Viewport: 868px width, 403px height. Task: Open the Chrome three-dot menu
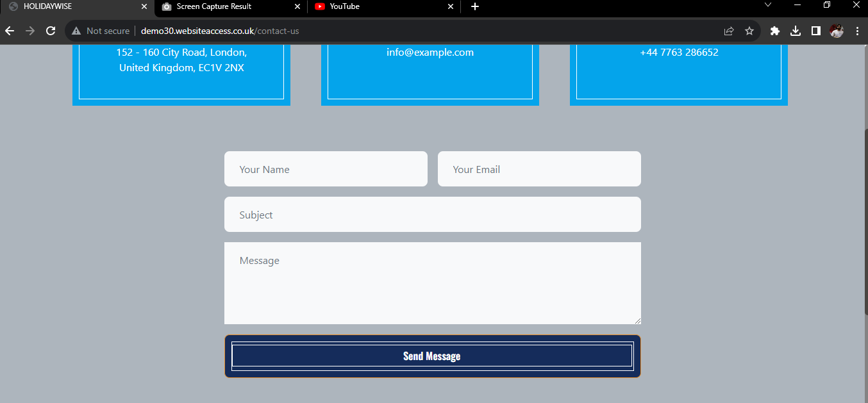tap(857, 31)
